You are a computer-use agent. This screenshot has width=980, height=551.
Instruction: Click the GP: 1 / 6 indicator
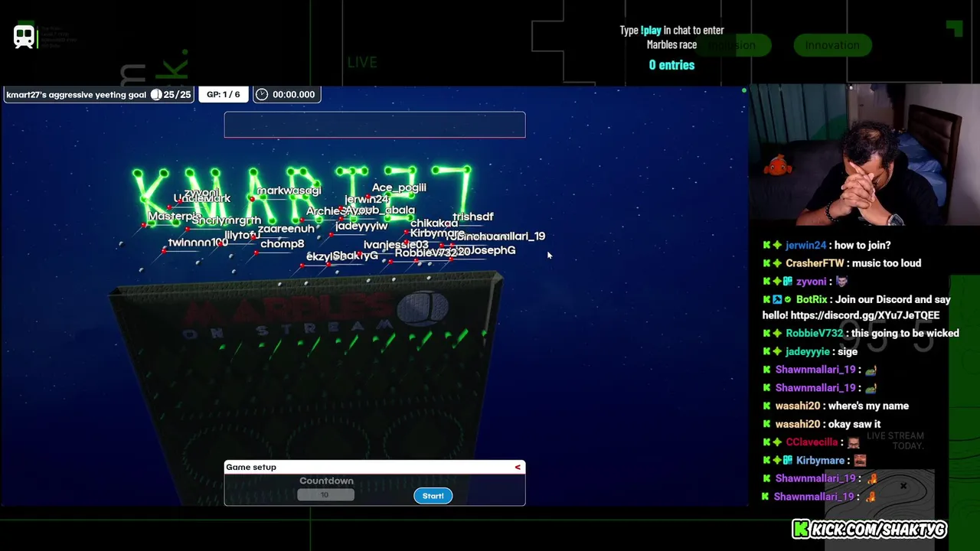point(223,94)
